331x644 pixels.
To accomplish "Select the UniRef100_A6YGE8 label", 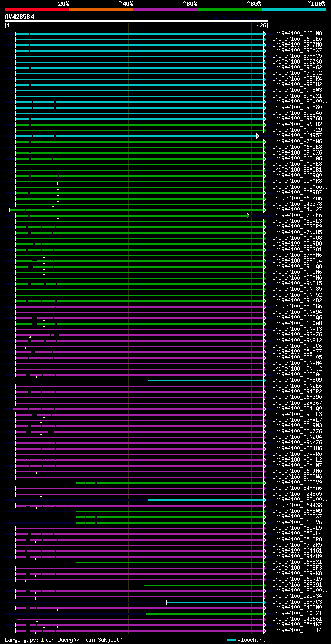I will point(297,147).
